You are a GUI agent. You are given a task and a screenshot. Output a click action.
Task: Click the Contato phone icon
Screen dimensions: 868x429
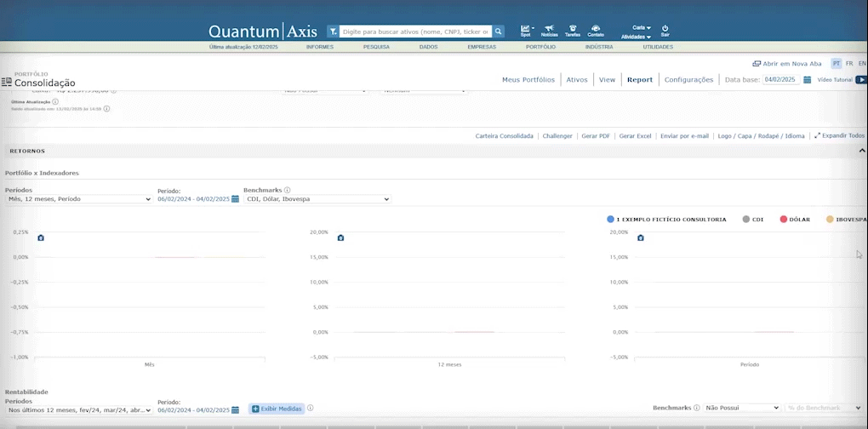pyautogui.click(x=596, y=29)
